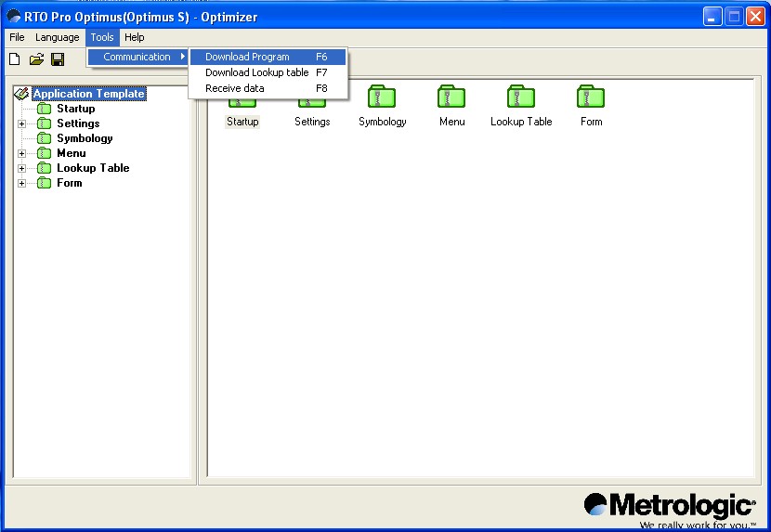Expand the Lookup Table tree node
The width and height of the screenshot is (771, 532).
(x=22, y=168)
